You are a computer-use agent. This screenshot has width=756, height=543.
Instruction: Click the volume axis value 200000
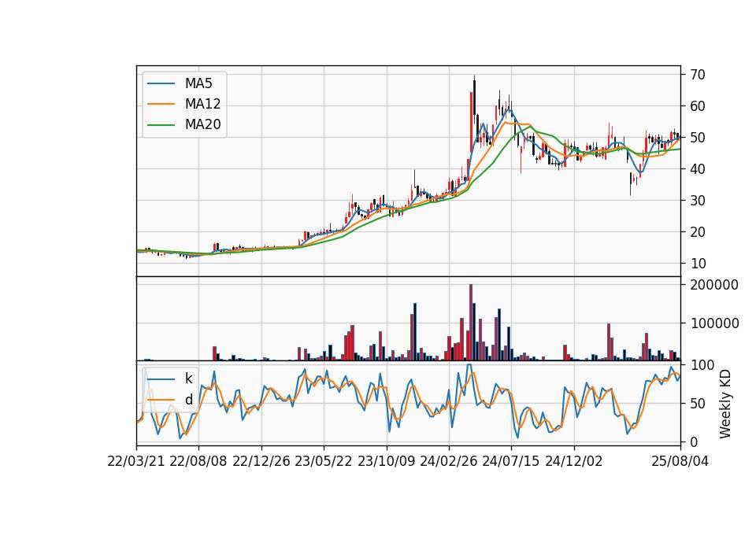714,285
